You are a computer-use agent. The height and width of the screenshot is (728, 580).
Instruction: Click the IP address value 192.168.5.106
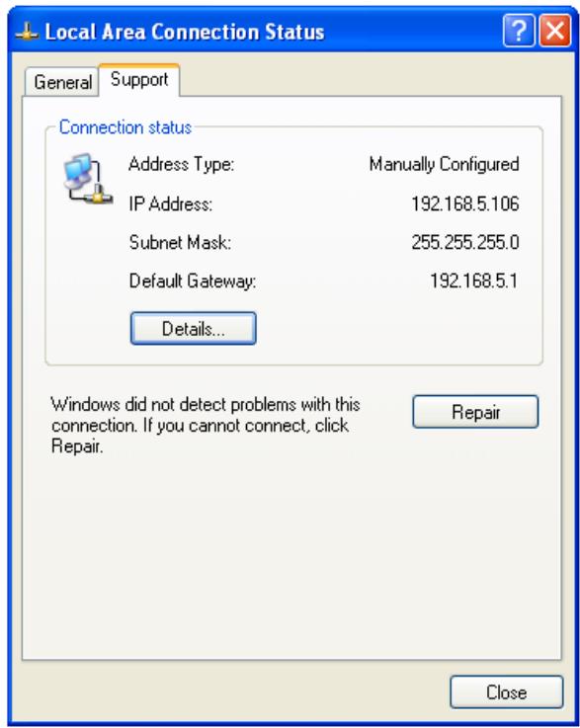coord(465,203)
